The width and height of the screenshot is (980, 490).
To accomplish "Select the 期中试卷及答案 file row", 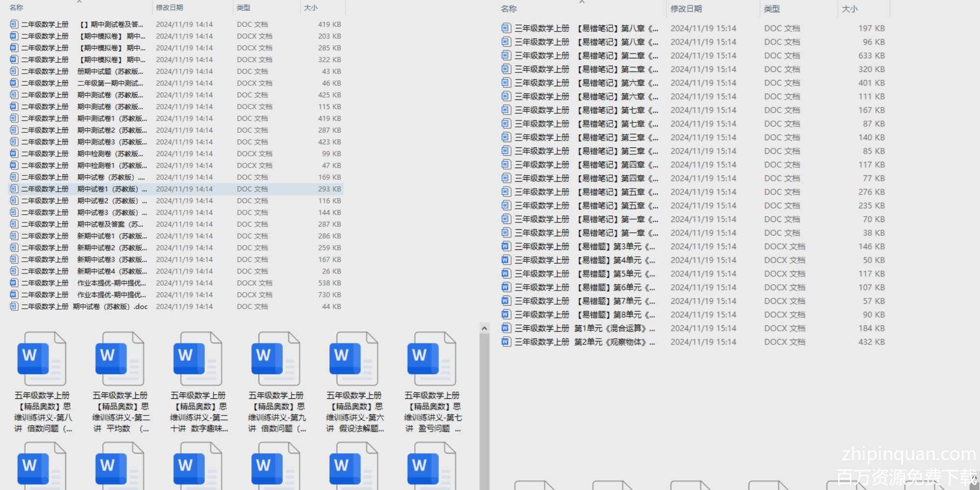I will click(110, 224).
